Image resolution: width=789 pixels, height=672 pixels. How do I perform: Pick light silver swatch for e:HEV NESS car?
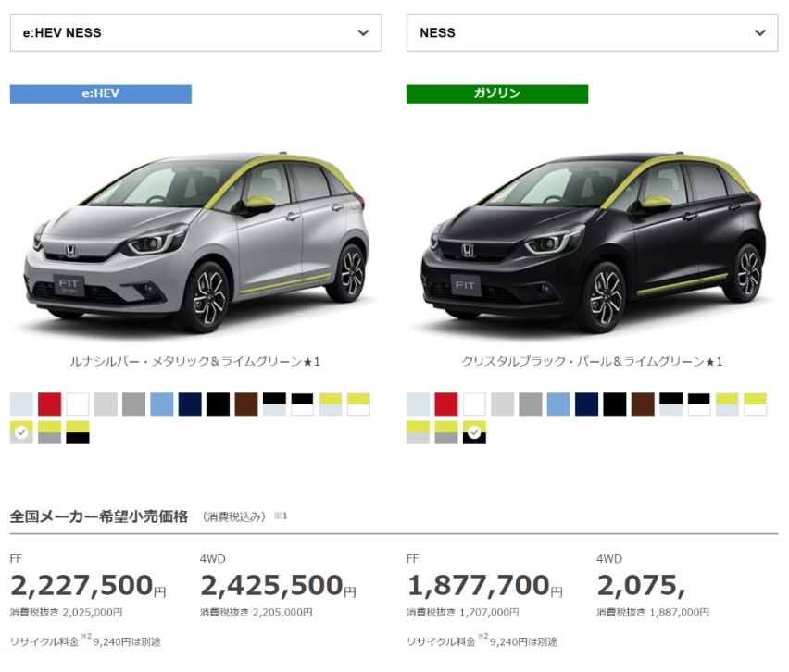[106, 404]
